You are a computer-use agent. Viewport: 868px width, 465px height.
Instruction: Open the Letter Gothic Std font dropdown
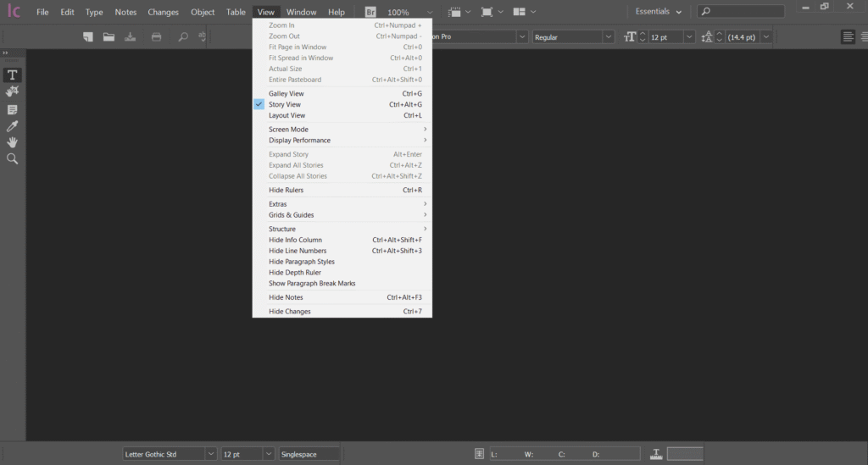point(210,454)
